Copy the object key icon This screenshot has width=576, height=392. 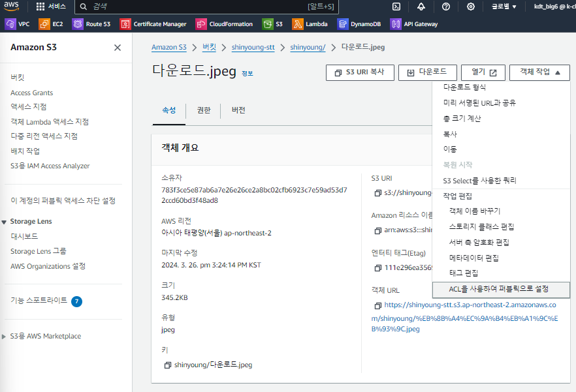point(167,365)
